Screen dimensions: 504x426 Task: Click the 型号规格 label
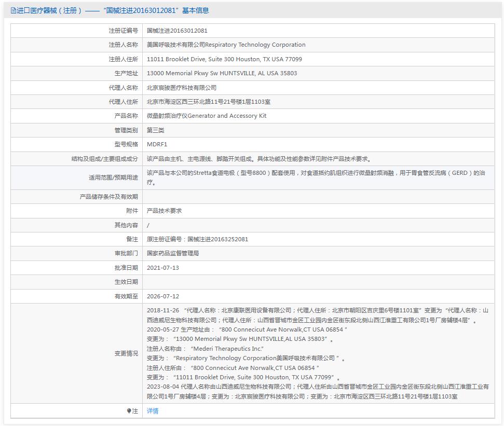pyautogui.click(x=126, y=144)
